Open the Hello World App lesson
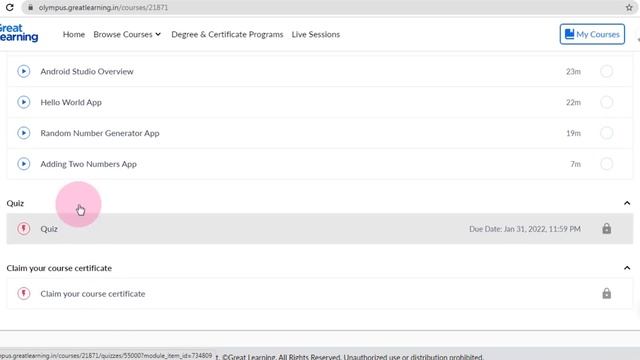Viewport: 640px width, 360px height. pyautogui.click(x=71, y=102)
